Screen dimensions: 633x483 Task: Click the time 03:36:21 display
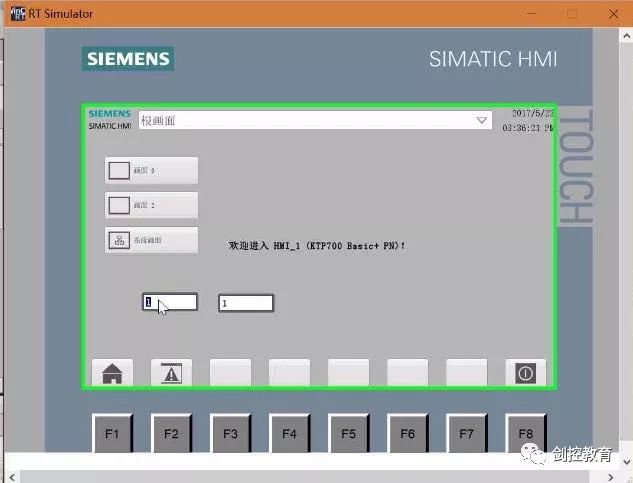tap(527, 128)
